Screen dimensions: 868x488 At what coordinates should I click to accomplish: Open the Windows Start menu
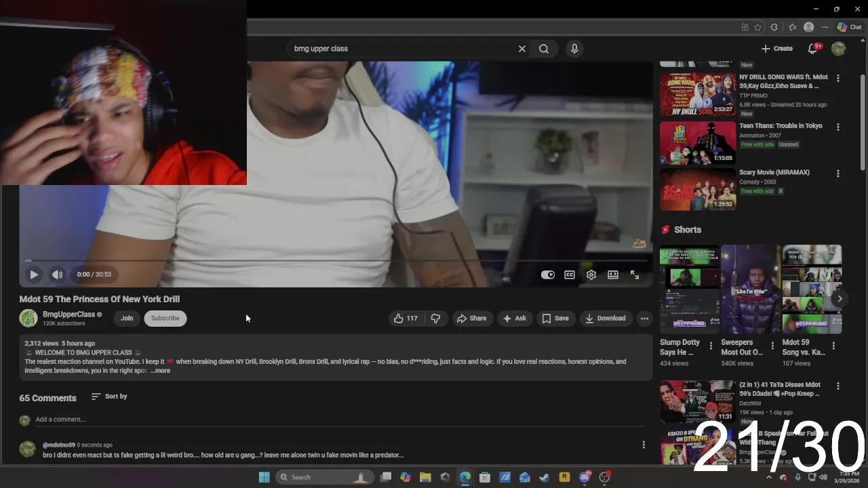[264, 477]
